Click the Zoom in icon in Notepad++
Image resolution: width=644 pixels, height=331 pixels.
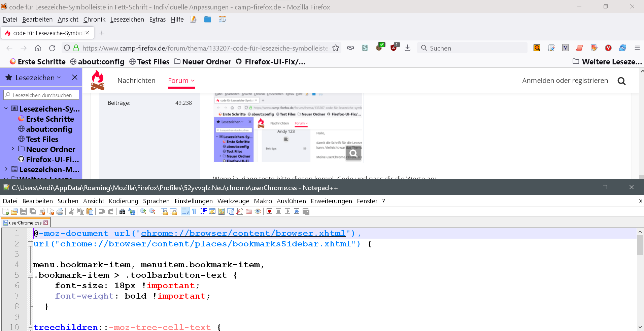click(x=143, y=211)
